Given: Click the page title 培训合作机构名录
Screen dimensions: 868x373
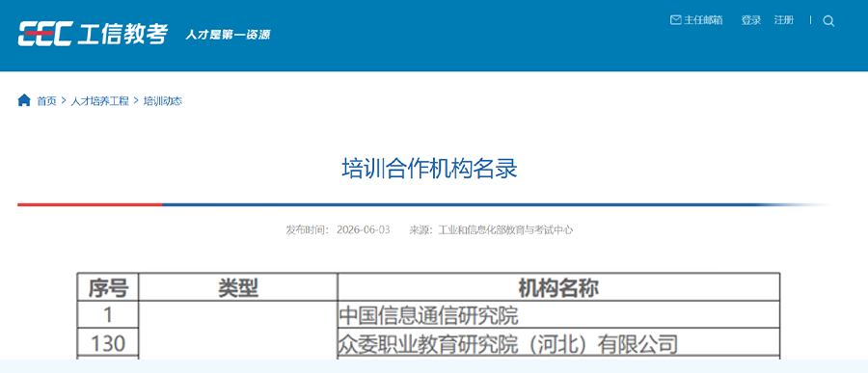Looking at the screenshot, I should pyautogui.click(x=429, y=169).
